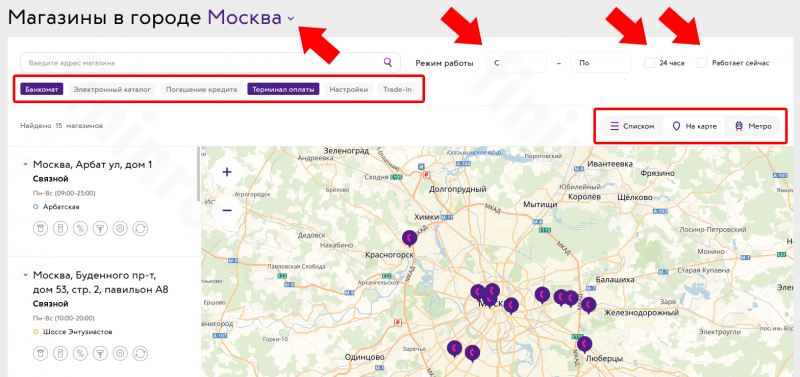Enable the 24 часа checkbox
Viewport: 800px width, 377px height.
coord(649,63)
